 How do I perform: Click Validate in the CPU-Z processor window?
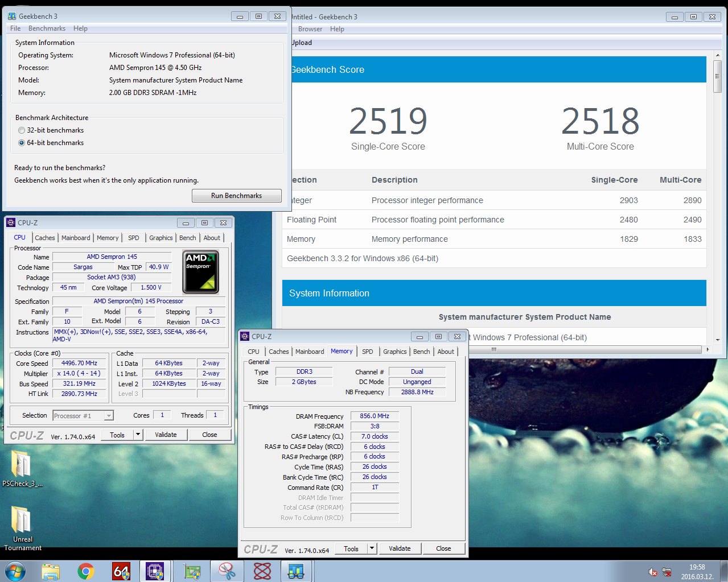tap(166, 435)
